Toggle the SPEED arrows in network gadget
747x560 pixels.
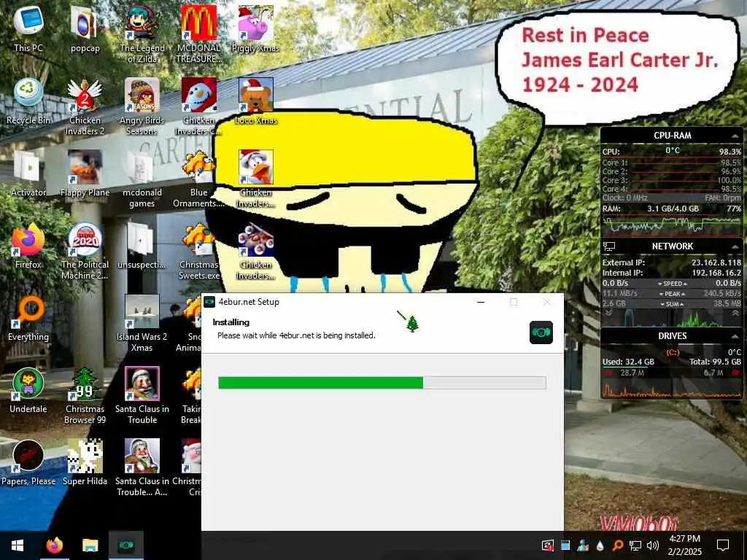(672, 284)
